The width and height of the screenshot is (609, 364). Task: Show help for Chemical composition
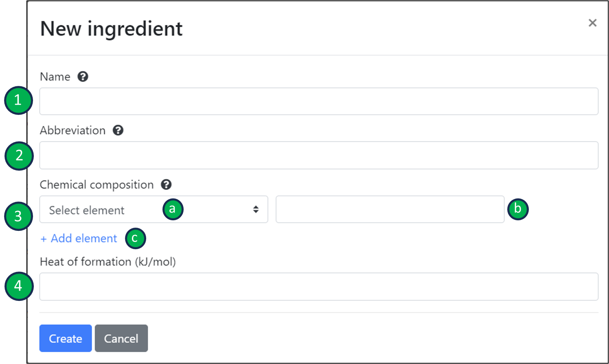(x=166, y=184)
